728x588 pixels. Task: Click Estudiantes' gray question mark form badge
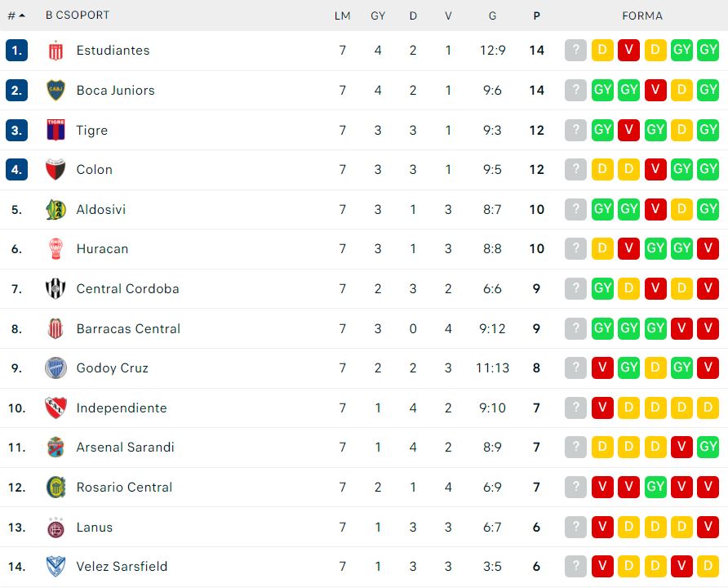(x=575, y=50)
